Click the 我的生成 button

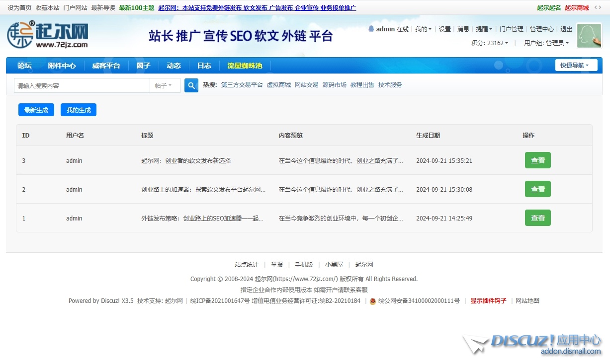[79, 110]
